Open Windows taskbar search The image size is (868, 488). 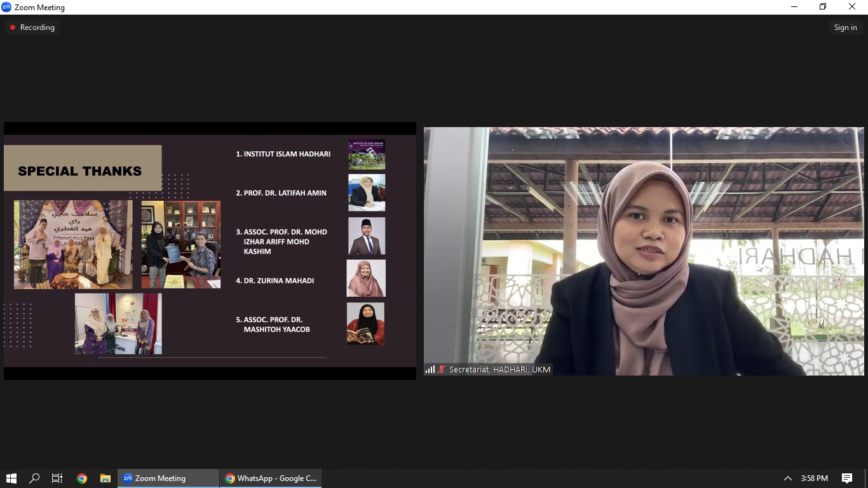[x=34, y=478]
